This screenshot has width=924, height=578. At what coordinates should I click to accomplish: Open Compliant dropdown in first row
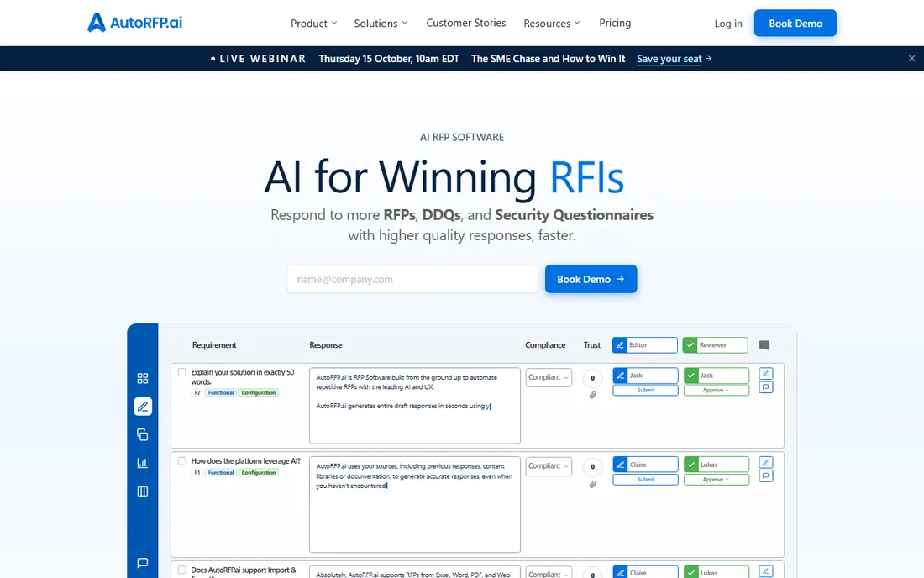point(549,377)
